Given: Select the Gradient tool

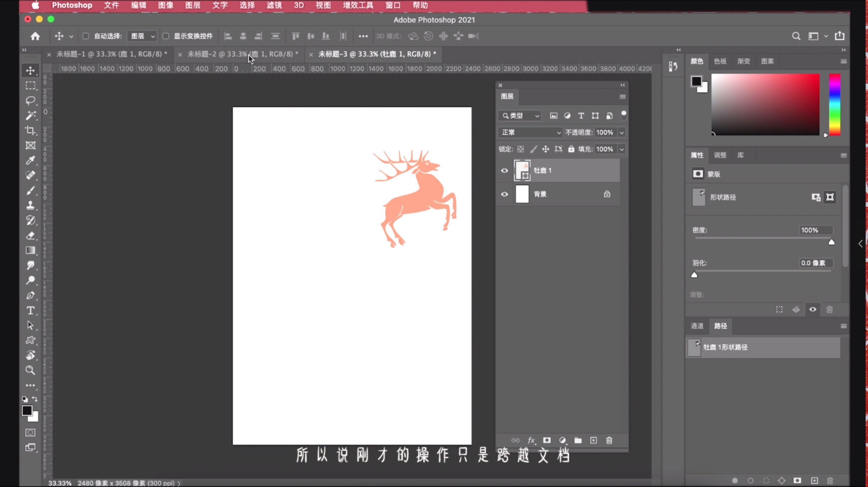Looking at the screenshot, I should [30, 251].
